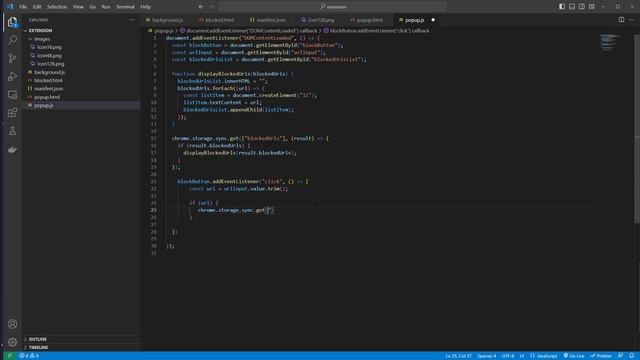Open icon16.png in explorer
This screenshot has height=360, width=640.
(x=49, y=47)
